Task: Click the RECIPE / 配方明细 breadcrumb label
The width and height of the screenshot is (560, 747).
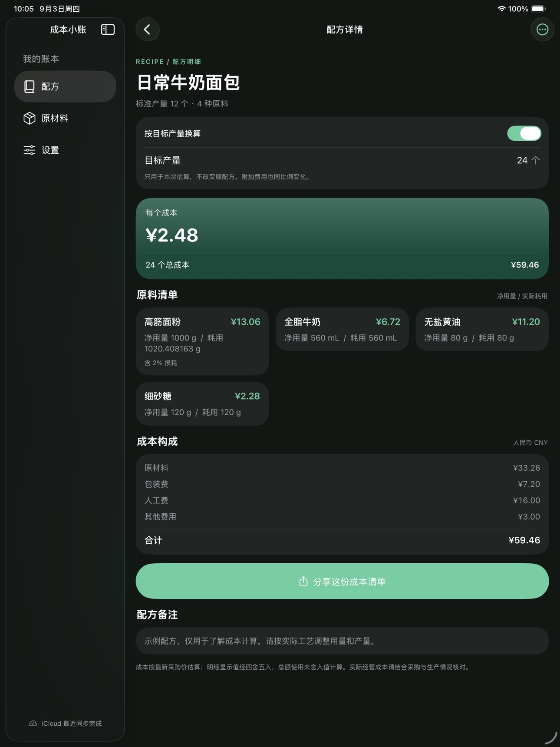Action: [168, 62]
